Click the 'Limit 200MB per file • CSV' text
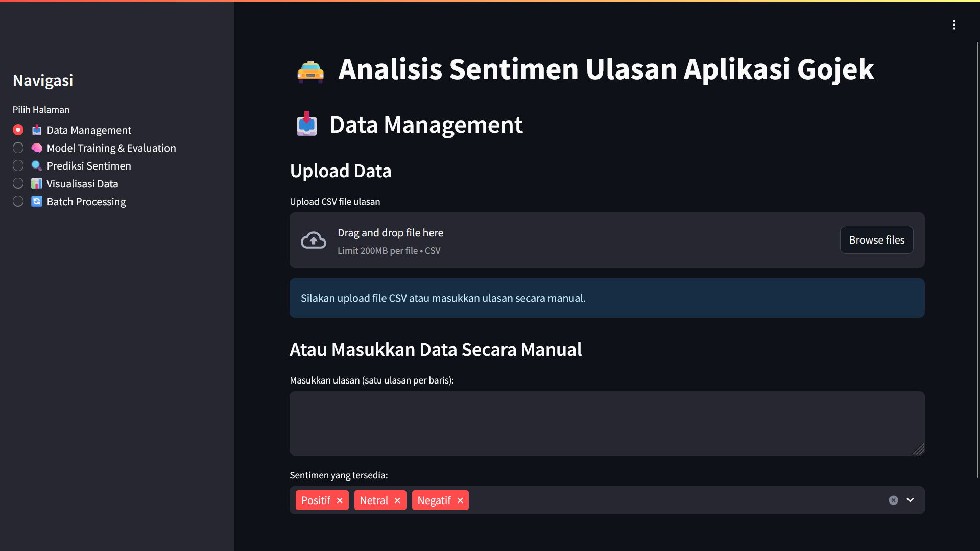The image size is (980, 551). [389, 251]
